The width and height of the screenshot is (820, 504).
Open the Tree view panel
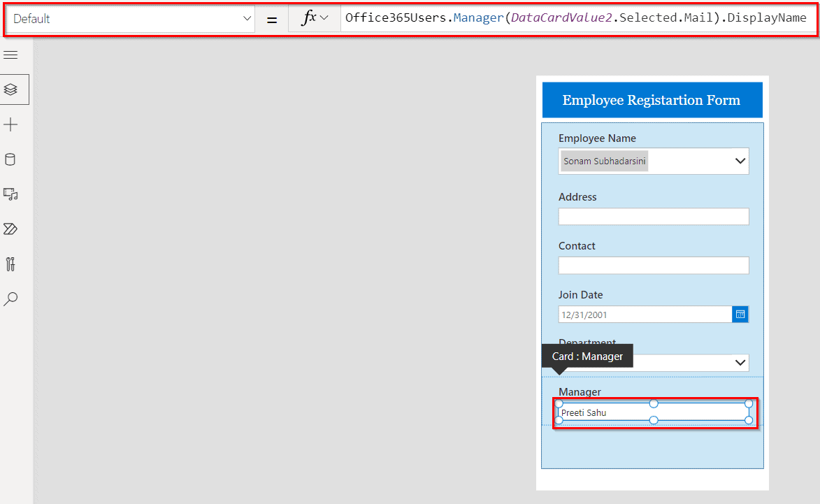(14, 89)
